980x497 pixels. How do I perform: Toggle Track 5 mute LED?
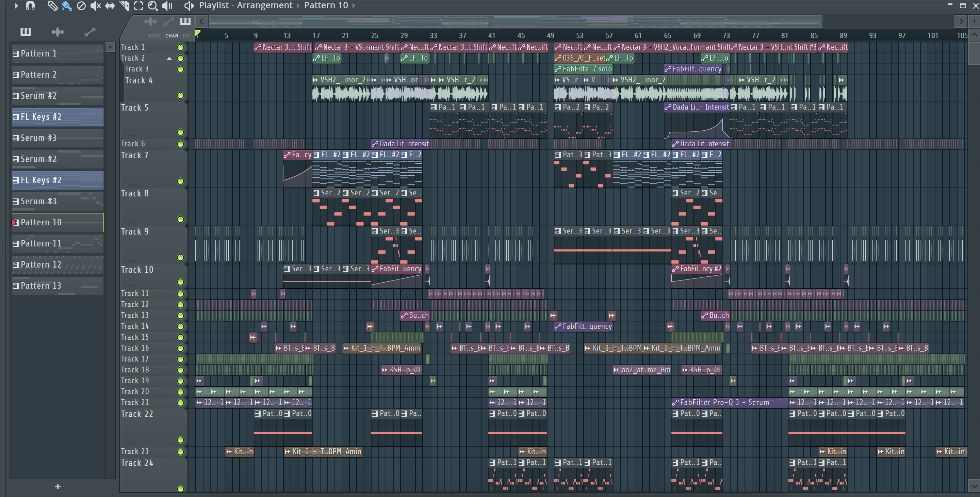tap(181, 132)
